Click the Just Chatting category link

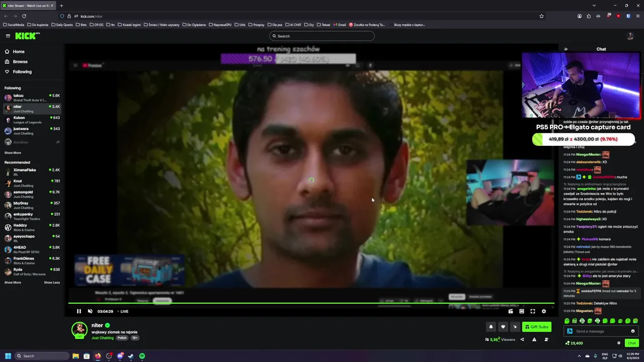click(103, 338)
